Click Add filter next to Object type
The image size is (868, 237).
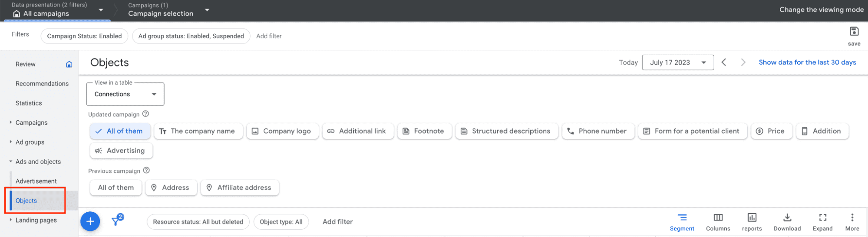tap(337, 222)
